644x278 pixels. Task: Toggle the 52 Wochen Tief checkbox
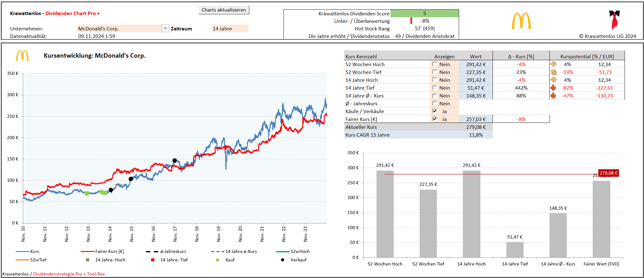click(x=435, y=72)
